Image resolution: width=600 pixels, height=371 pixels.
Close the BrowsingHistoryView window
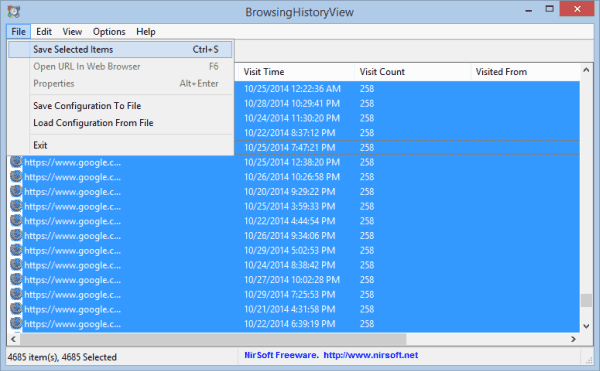[577, 9]
